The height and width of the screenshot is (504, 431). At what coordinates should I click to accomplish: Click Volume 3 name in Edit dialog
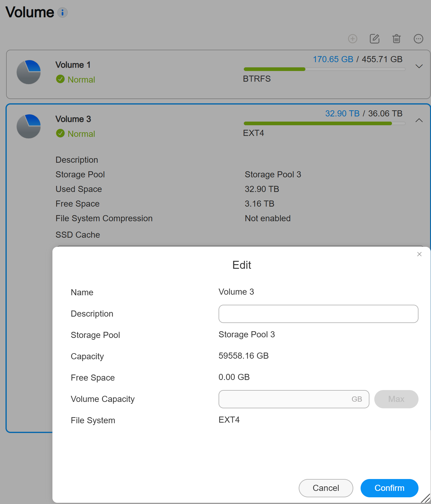click(x=236, y=292)
